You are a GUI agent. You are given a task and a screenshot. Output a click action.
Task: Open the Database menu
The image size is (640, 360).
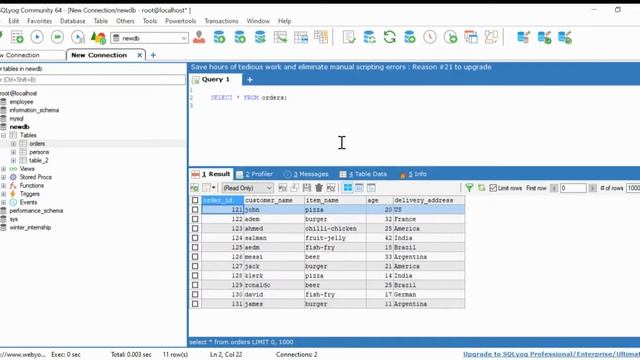click(x=73, y=21)
